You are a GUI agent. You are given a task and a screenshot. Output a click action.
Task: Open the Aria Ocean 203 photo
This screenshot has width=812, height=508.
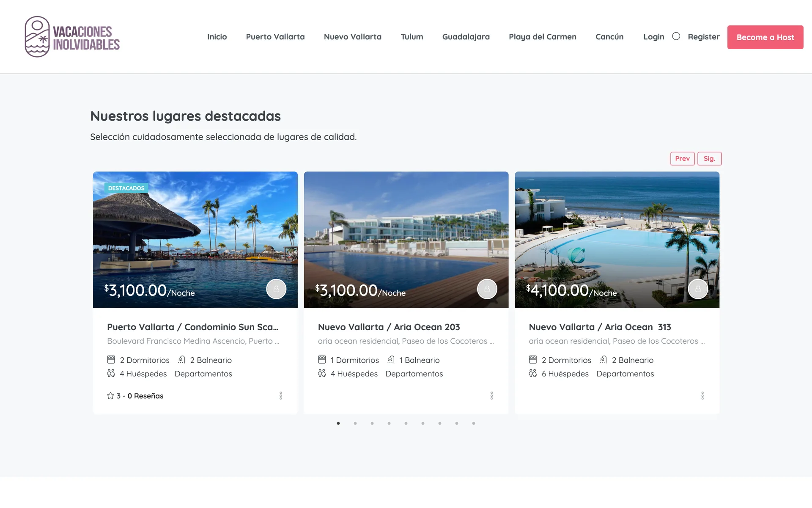coord(406,240)
